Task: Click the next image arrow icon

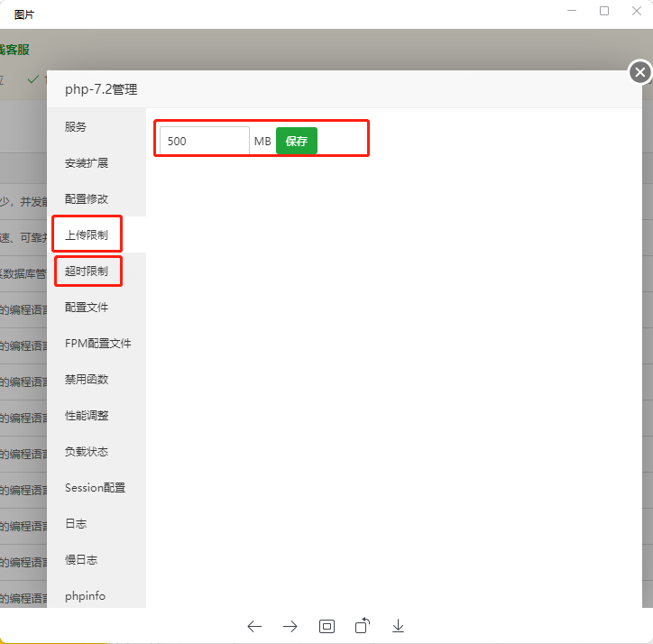Action: point(290,626)
